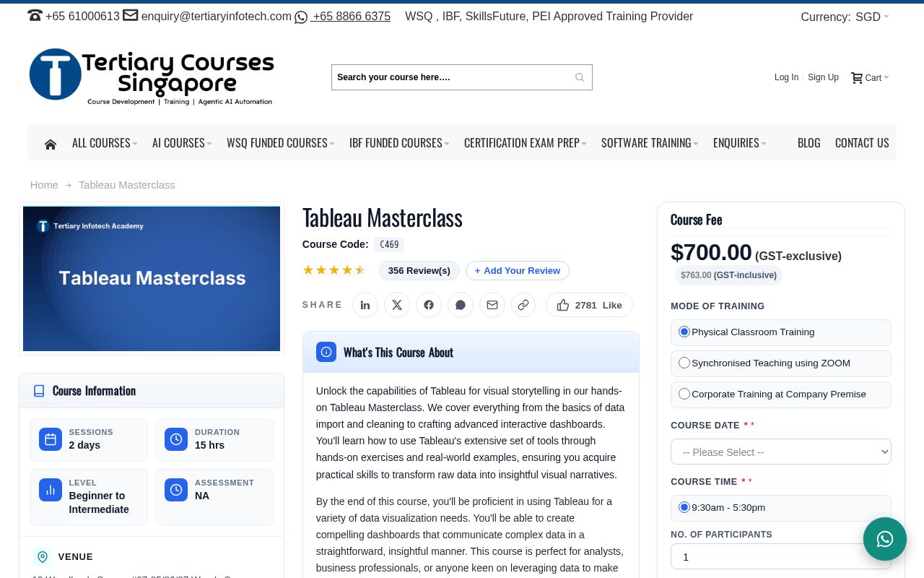Open the 356 Review(s) link
Image resolution: width=924 pixels, height=578 pixels.
click(419, 270)
